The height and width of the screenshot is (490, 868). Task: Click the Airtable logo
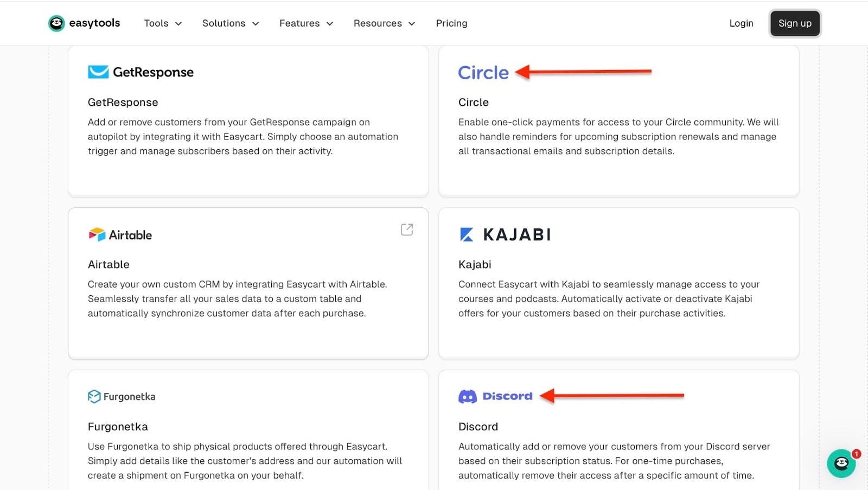point(120,235)
